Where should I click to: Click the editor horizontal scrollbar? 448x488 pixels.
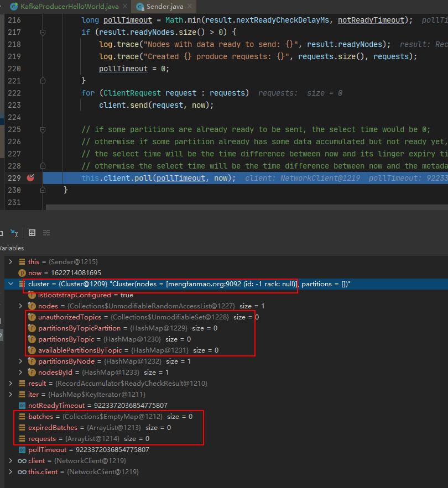(247, 207)
